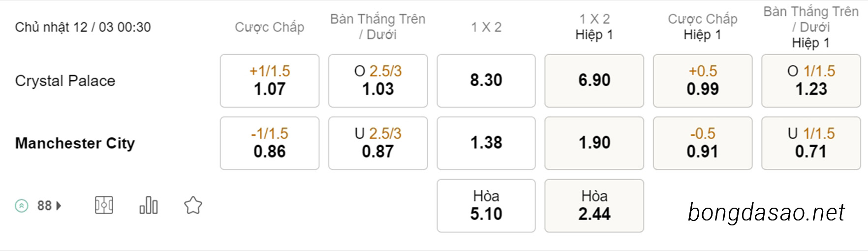Open the Manchester City team name

(75, 143)
